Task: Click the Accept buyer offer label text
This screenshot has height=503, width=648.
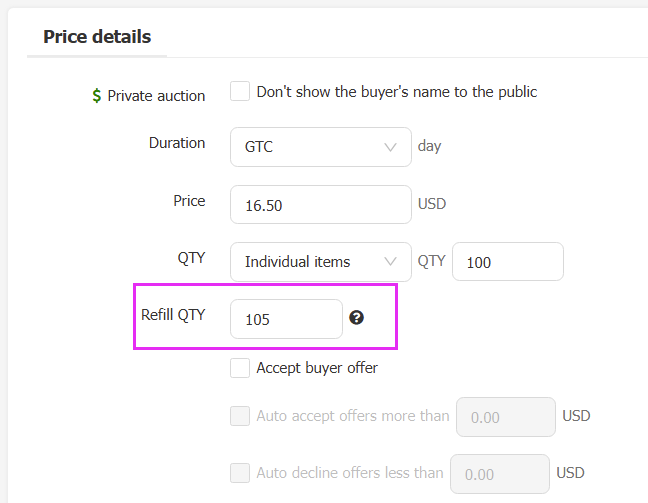Action: click(317, 368)
